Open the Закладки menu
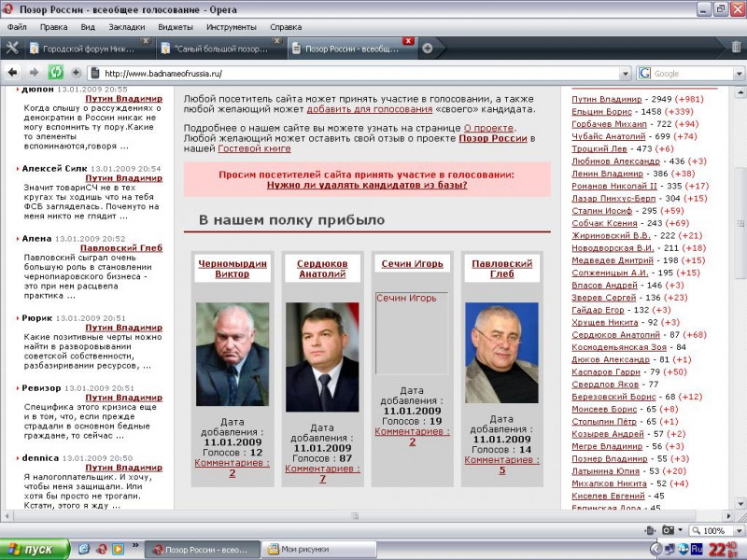 (127, 27)
